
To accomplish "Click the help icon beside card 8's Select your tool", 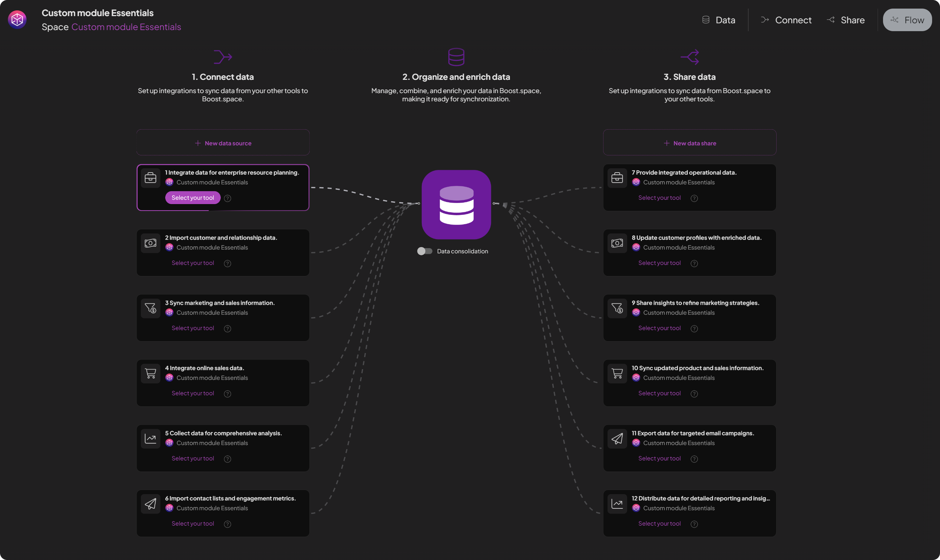I will 694,264.
